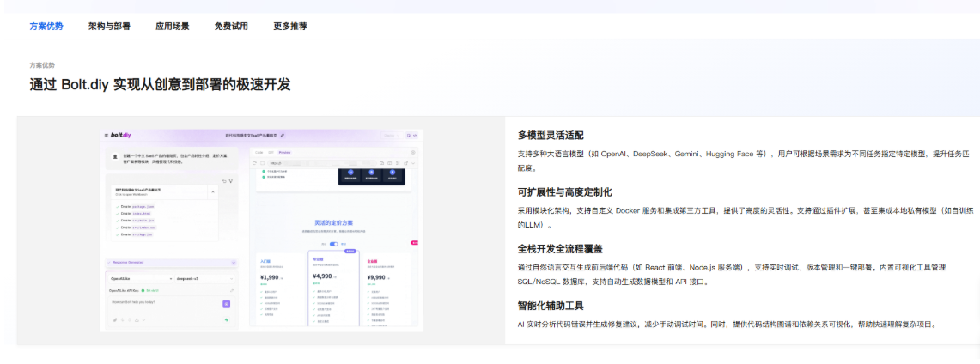
Task: Toggle the monthly/yearly pricing switch in screenshot
Action: pos(334,244)
